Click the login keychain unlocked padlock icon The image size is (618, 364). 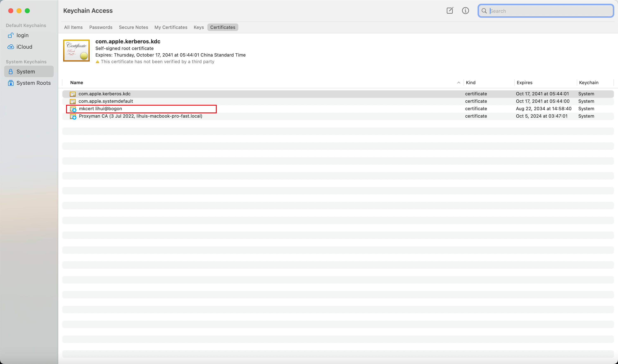pyautogui.click(x=11, y=35)
